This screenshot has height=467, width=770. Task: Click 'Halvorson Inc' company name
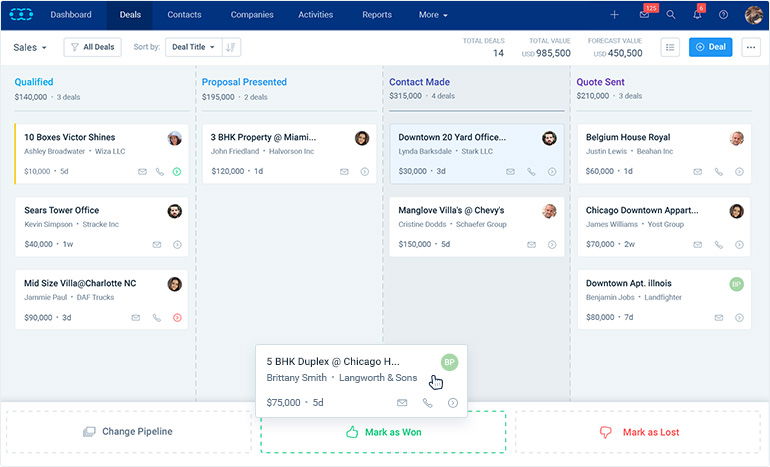(291, 151)
